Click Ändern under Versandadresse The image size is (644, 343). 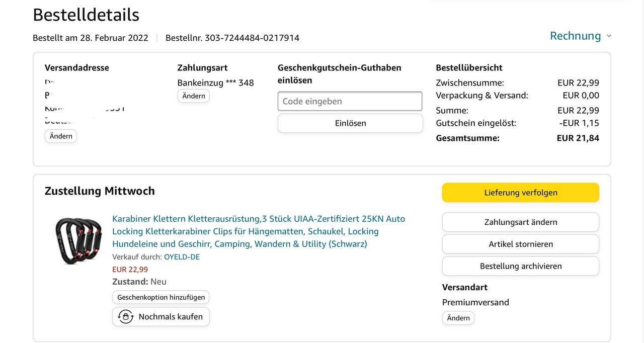click(x=61, y=136)
